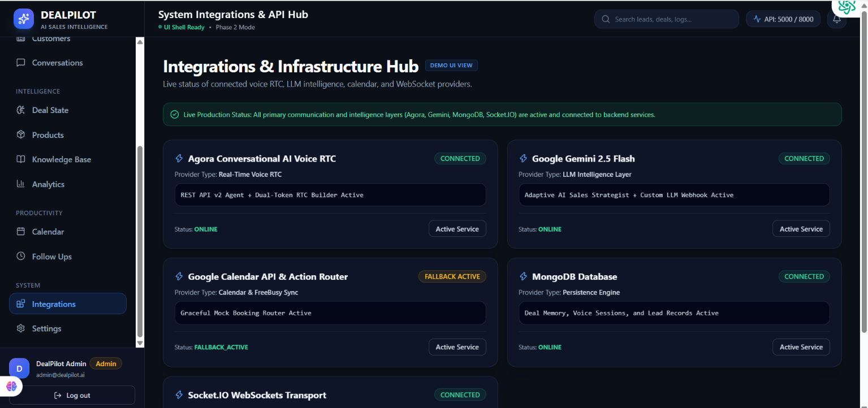The image size is (868, 408).
Task: Click the admin@dealpilot.ai email text
Action: [x=61, y=375]
